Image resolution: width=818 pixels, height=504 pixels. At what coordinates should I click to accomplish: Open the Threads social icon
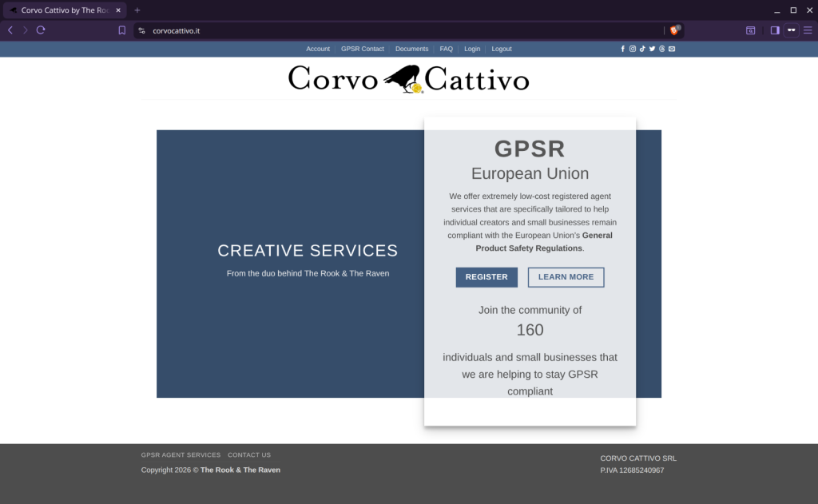[662, 49]
